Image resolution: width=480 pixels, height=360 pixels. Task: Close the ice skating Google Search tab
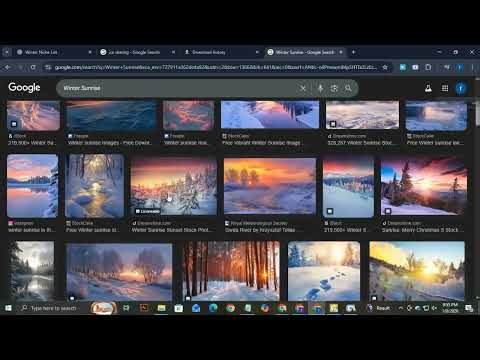tap(173, 52)
